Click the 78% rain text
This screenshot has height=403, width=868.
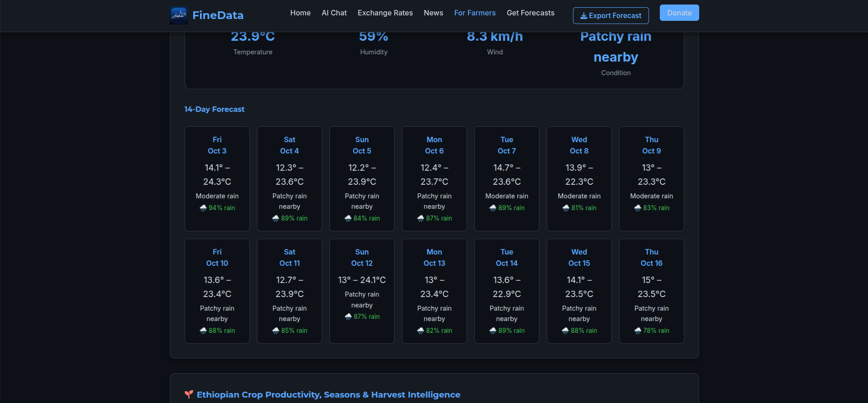[656, 331]
